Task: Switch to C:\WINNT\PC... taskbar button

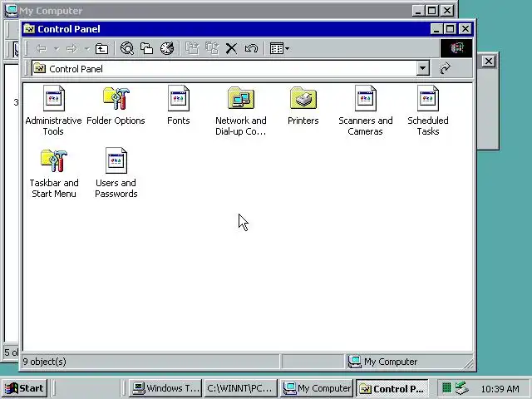Action: (240, 388)
